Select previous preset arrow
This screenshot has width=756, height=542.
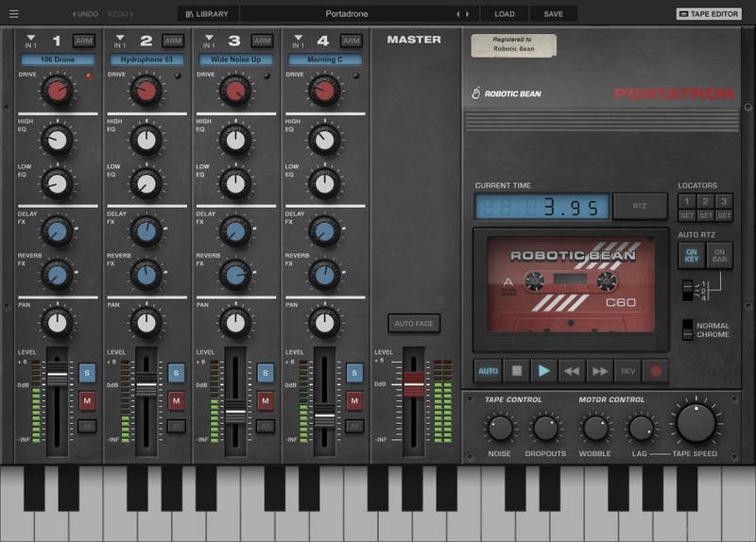click(x=458, y=14)
